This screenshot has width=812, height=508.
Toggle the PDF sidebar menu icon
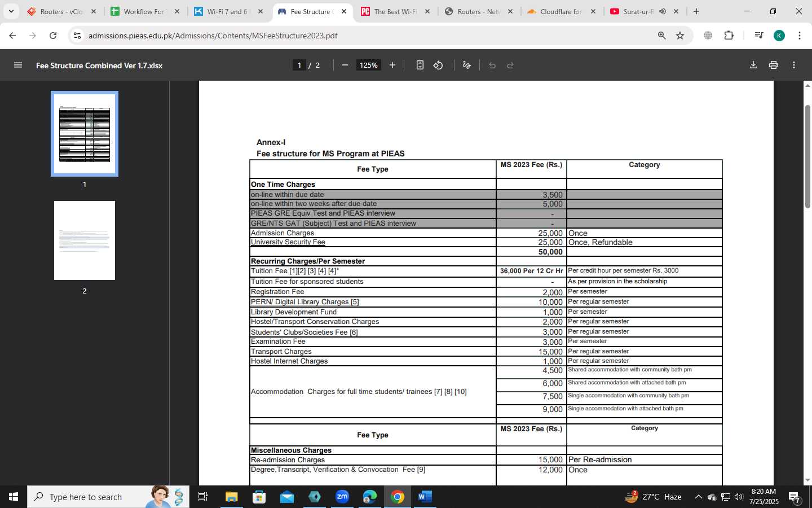pyautogui.click(x=18, y=65)
